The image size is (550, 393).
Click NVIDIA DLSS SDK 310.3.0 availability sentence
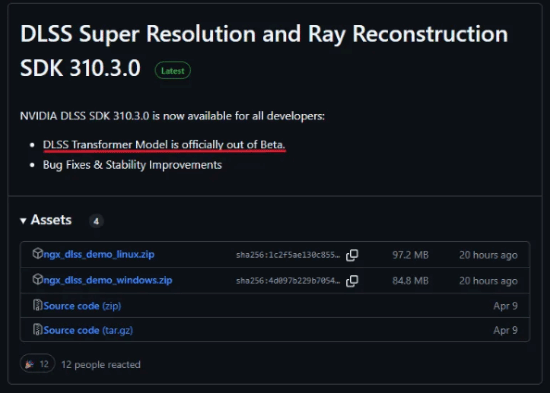tap(172, 116)
